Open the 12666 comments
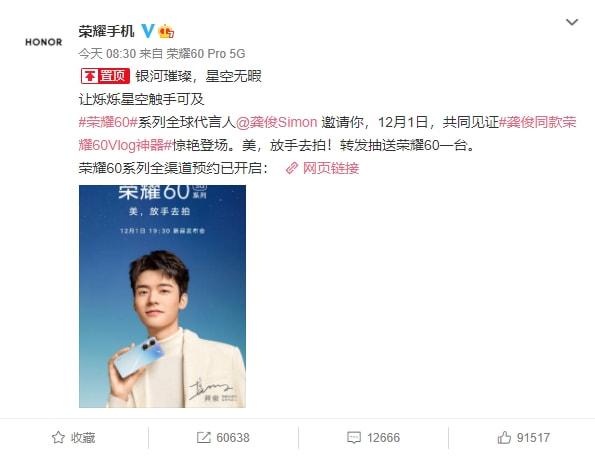This screenshot has width=595, height=456. (x=373, y=437)
